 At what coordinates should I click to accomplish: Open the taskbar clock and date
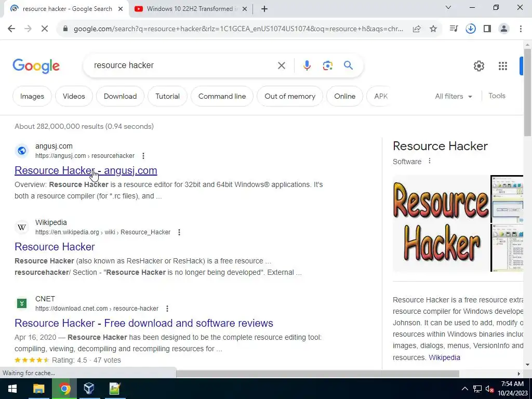(513, 389)
